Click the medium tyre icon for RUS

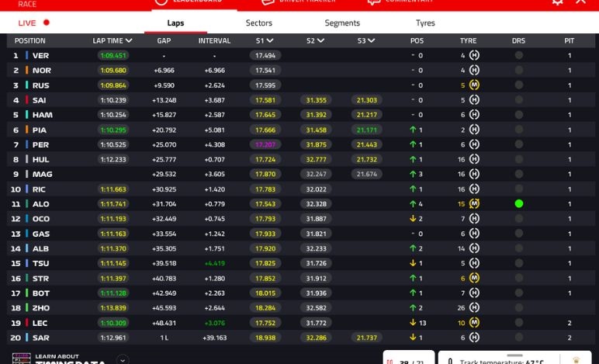click(474, 85)
